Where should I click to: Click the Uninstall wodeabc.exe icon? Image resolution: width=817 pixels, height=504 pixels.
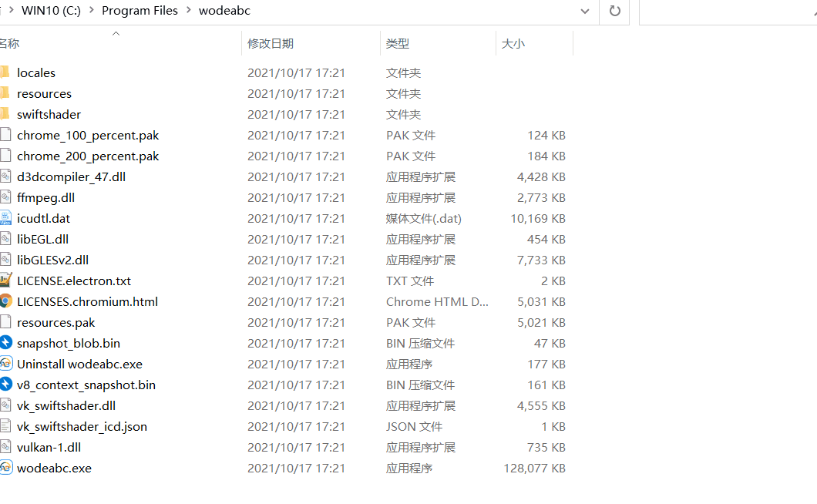click(x=6, y=364)
